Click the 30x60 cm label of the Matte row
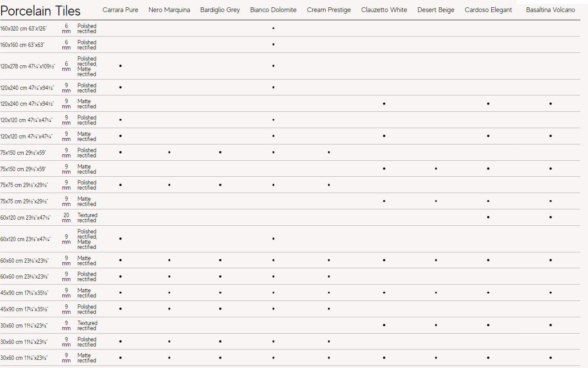 pyautogui.click(x=24, y=358)
